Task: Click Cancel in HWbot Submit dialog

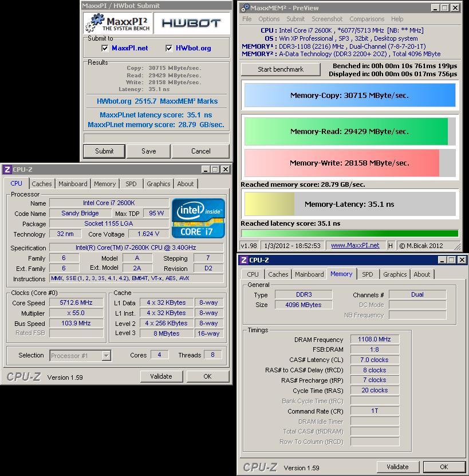Action: pos(200,151)
